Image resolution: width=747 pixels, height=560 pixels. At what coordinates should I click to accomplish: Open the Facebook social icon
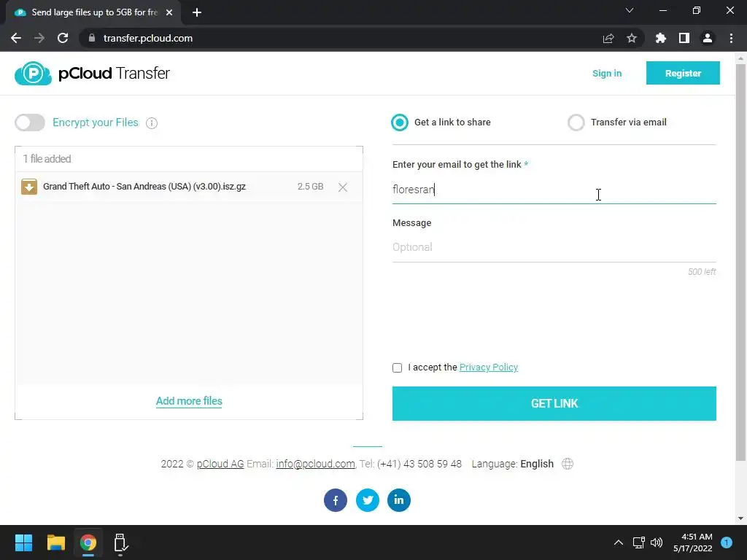(336, 500)
